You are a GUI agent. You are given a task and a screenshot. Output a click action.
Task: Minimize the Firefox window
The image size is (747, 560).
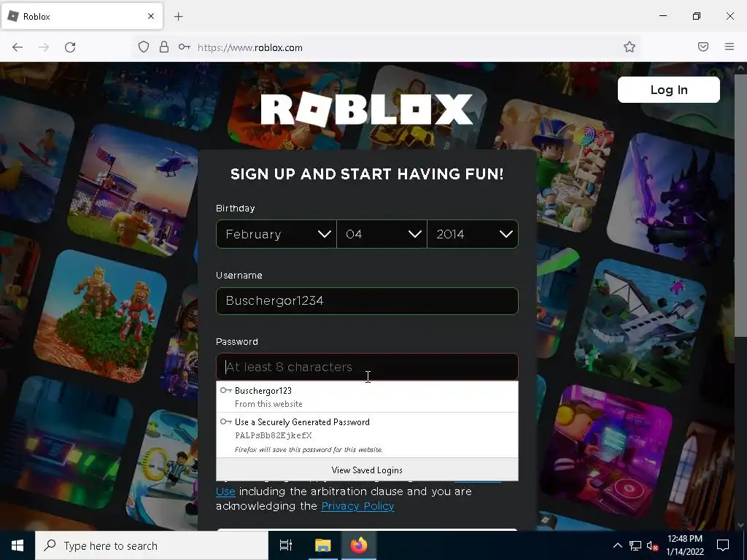[662, 16]
